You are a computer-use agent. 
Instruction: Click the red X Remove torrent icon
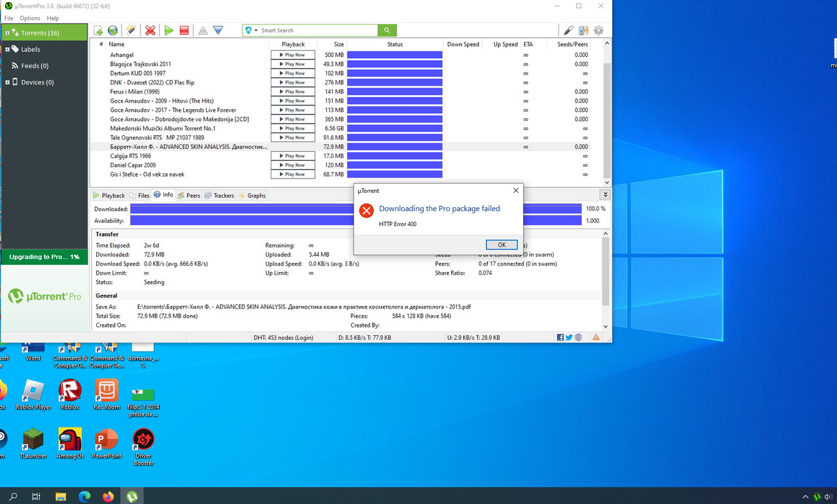(150, 30)
